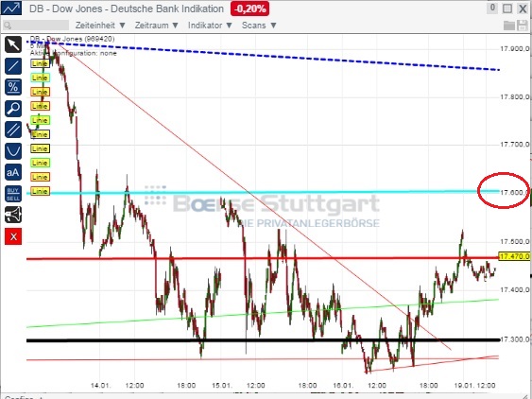Open the BUY/SELL order tool
Screen dimensions: 532x399
coord(13,194)
